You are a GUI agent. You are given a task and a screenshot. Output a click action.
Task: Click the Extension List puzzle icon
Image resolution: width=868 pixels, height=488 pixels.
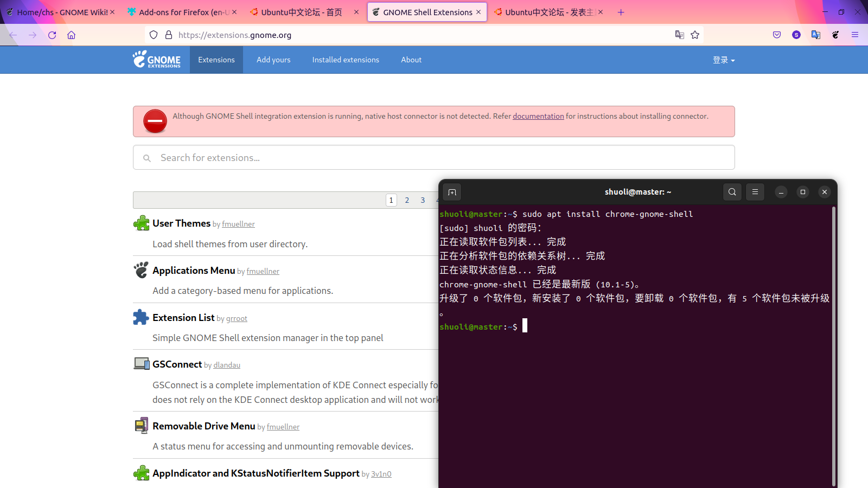141,317
